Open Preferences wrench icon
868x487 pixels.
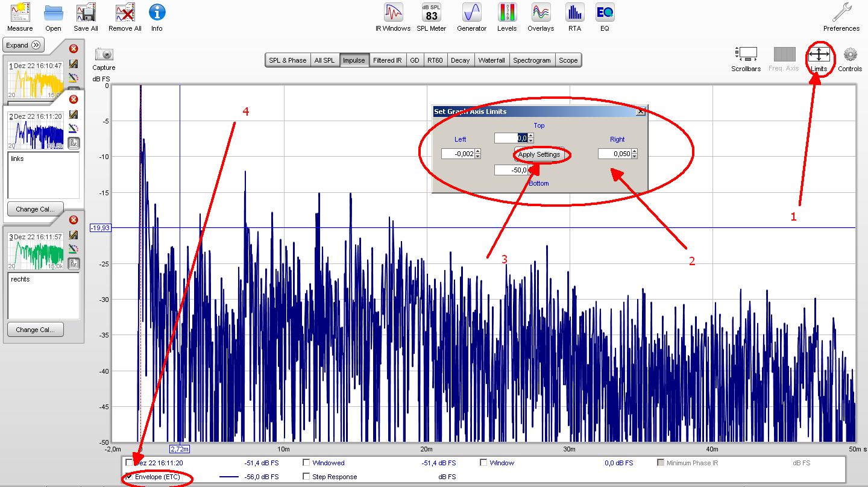[x=841, y=13]
